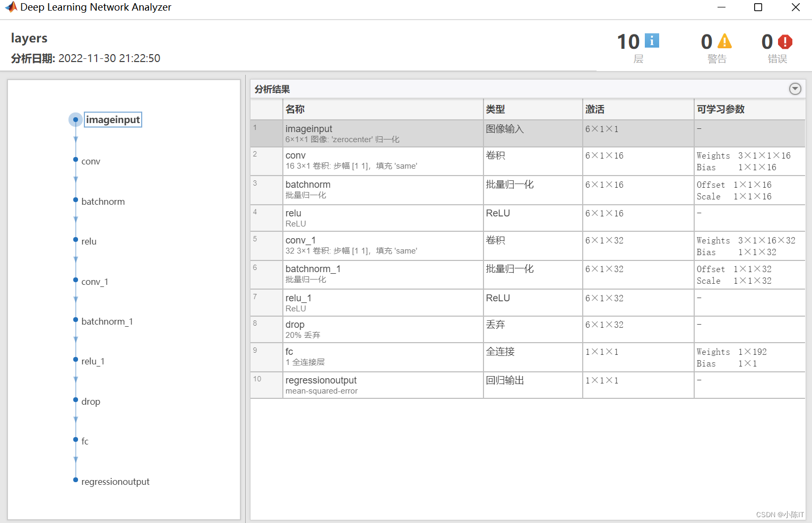Select the relu row name in the table
This screenshot has width=812, height=523.
293,213
